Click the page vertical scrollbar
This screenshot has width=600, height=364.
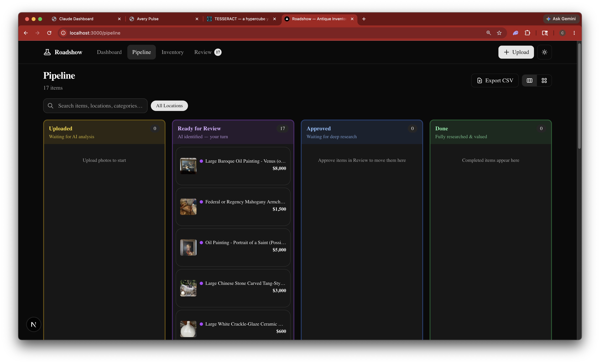pyautogui.click(x=580, y=96)
